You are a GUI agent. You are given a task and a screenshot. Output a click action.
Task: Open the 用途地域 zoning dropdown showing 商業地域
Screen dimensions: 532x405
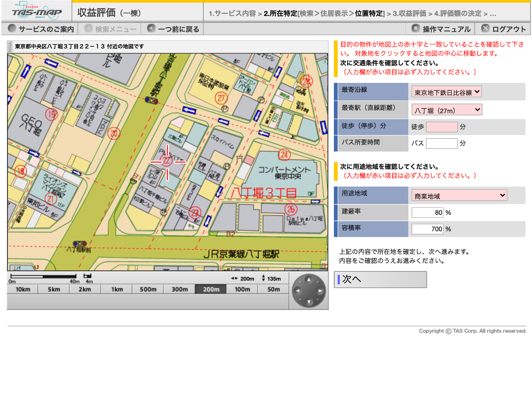(459, 195)
